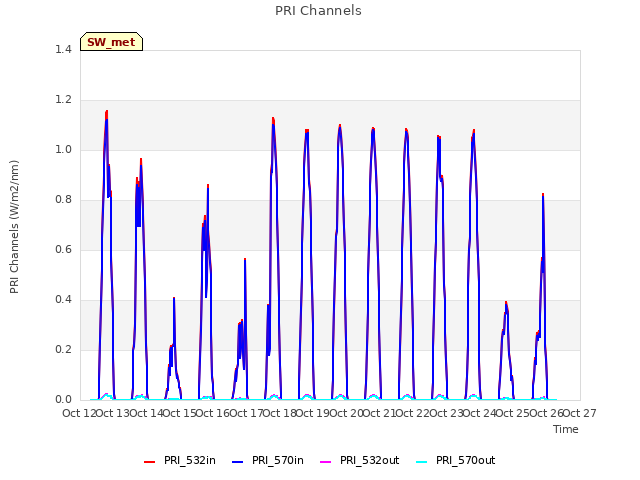Toggle the PRI_532out legend entry
Viewport: 640px width, 480px height.
(360, 460)
